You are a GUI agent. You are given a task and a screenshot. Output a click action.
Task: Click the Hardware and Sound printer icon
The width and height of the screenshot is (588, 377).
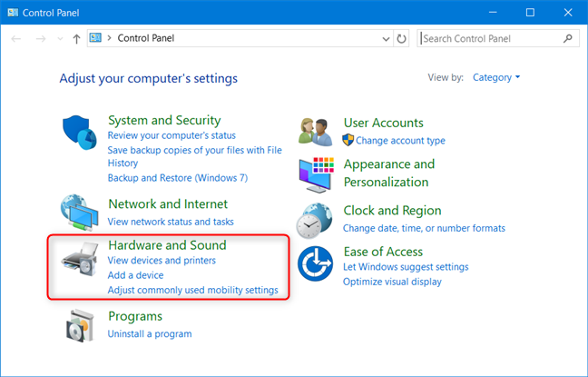pyautogui.click(x=80, y=260)
